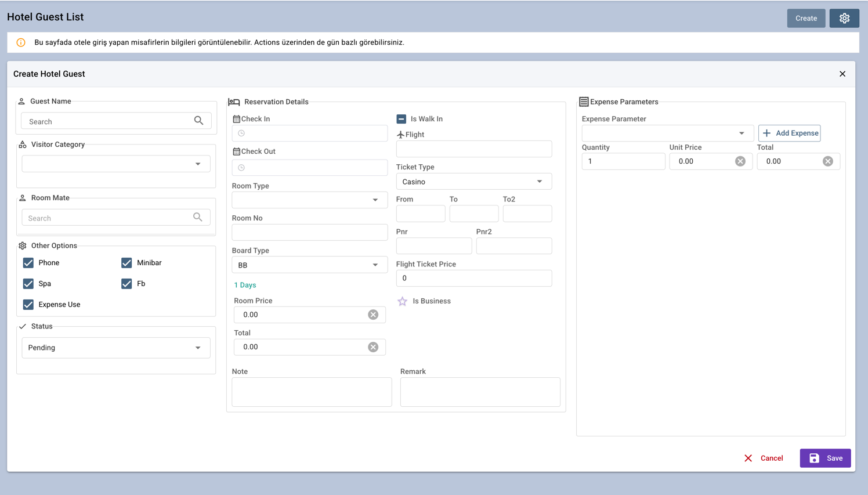Open the Expense Parameter dropdown
Image resolution: width=868 pixels, height=495 pixels.
[x=667, y=133]
